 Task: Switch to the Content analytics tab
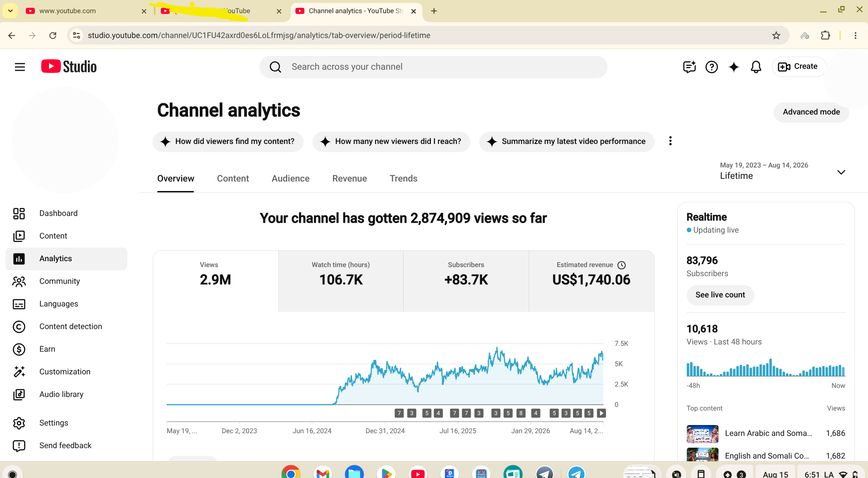(x=233, y=179)
